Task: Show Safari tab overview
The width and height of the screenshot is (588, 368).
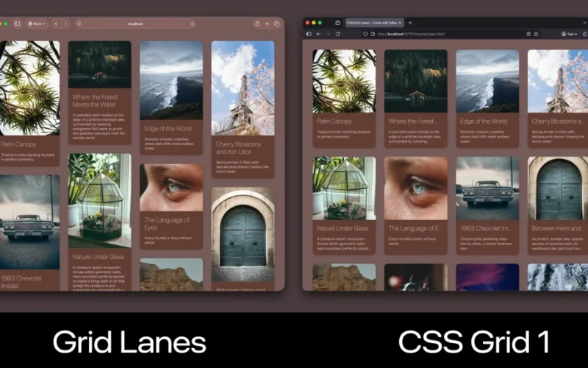Action: (278, 24)
